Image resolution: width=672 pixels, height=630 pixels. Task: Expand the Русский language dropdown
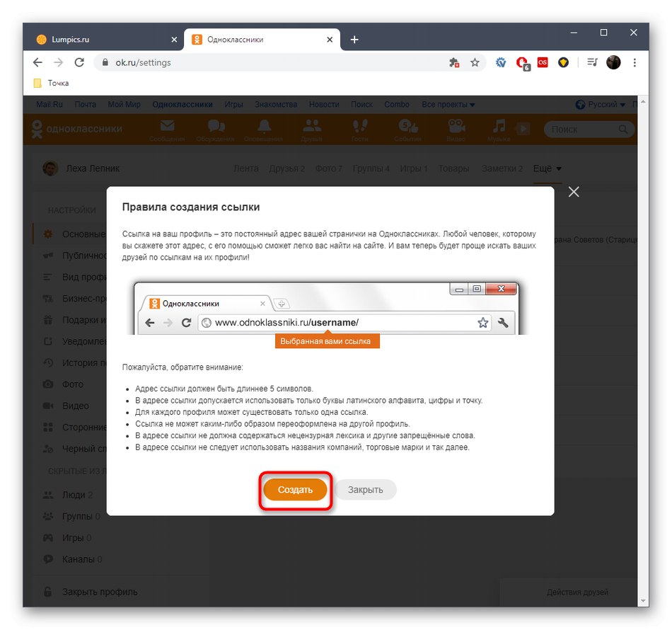coord(599,104)
